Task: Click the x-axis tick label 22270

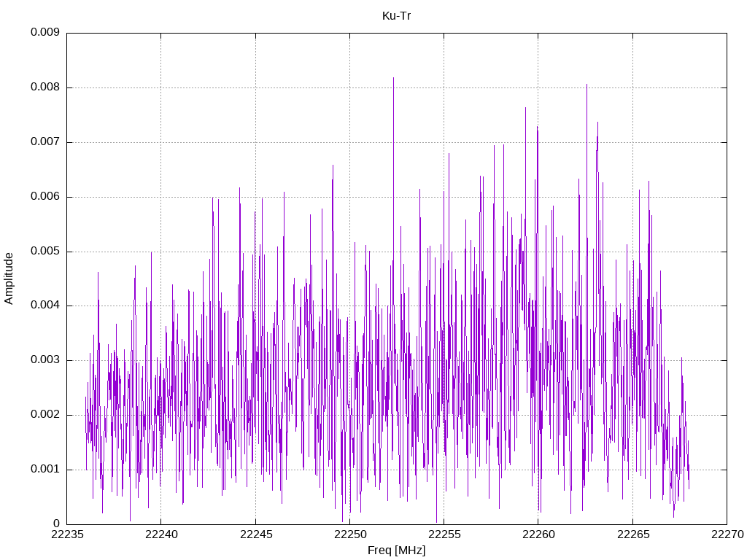Action: click(727, 534)
